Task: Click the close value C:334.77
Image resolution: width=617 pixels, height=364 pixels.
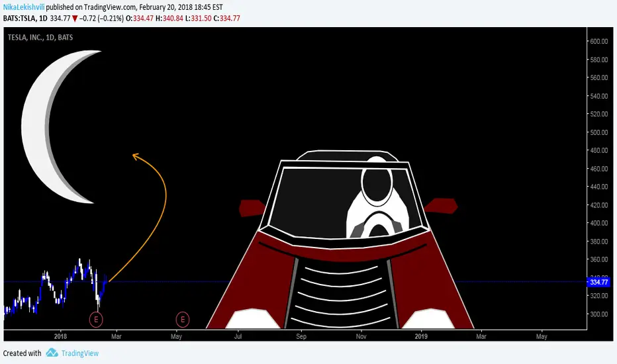Action: pyautogui.click(x=226, y=18)
